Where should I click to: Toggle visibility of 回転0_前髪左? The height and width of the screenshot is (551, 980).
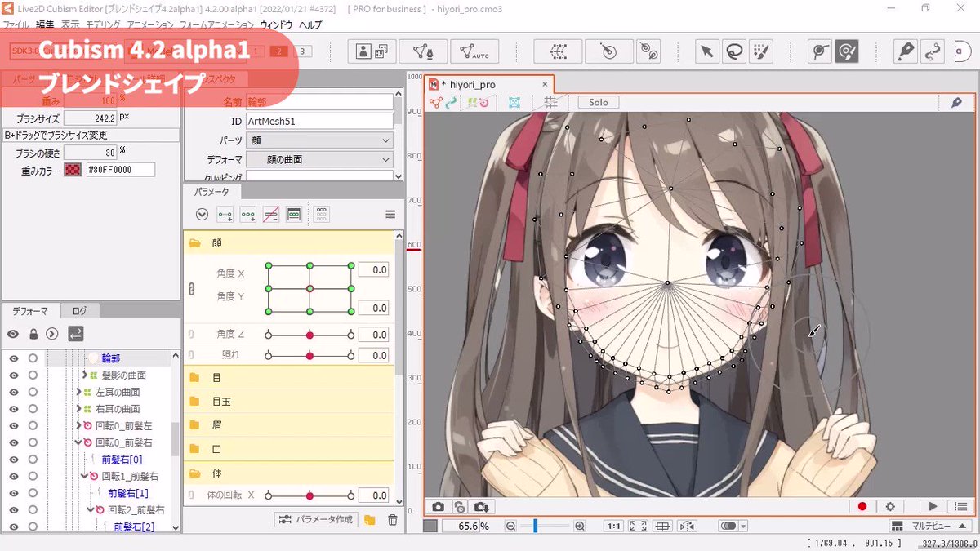[13, 425]
